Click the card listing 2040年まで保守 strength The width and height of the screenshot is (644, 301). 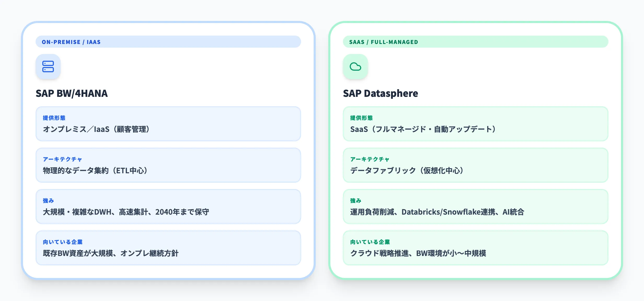pos(168,207)
